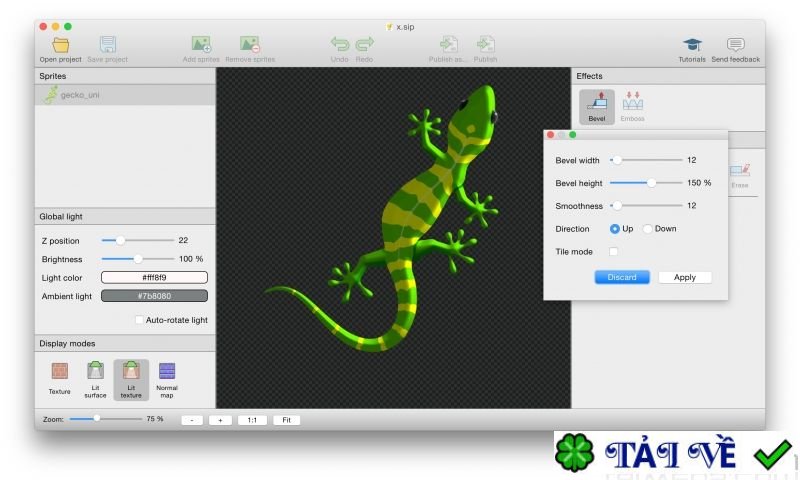Select the gecko_uni sprite
The image size is (800, 480).
pyautogui.click(x=125, y=95)
